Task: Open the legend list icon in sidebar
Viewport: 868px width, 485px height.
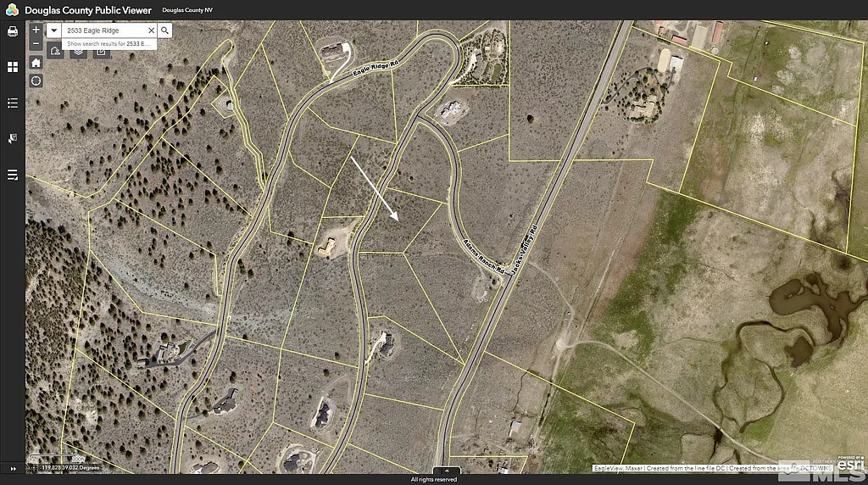Action: [13, 103]
